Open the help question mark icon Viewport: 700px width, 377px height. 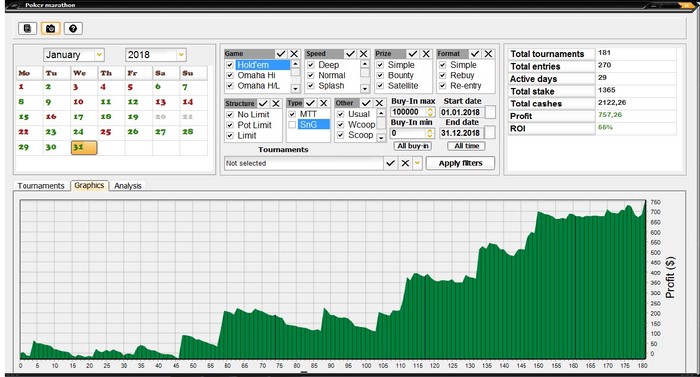pos(73,29)
